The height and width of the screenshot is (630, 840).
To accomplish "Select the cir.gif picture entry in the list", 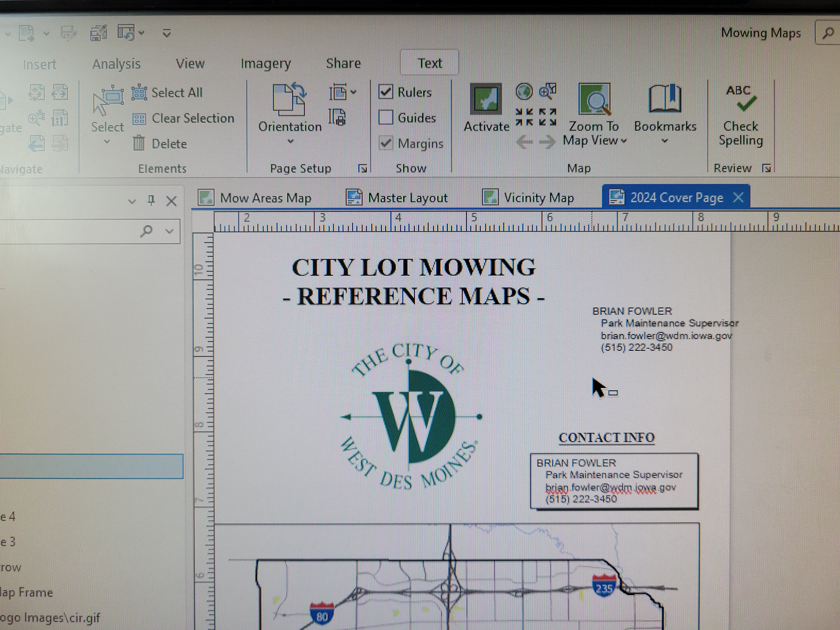I will tap(50, 618).
